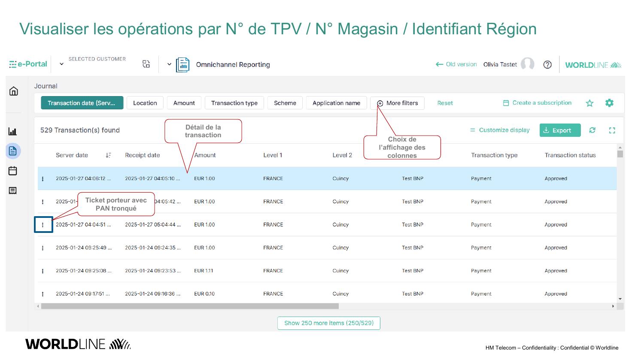Open the receipt sidebar icon at bottom

[13, 190]
